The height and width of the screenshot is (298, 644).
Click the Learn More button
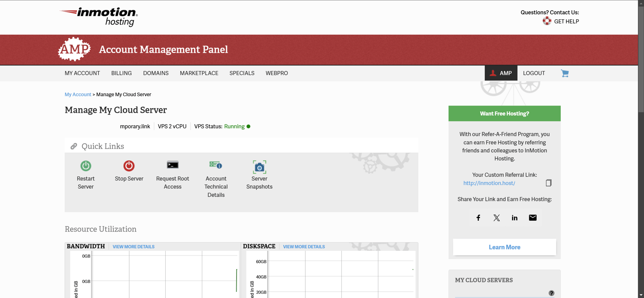click(504, 247)
